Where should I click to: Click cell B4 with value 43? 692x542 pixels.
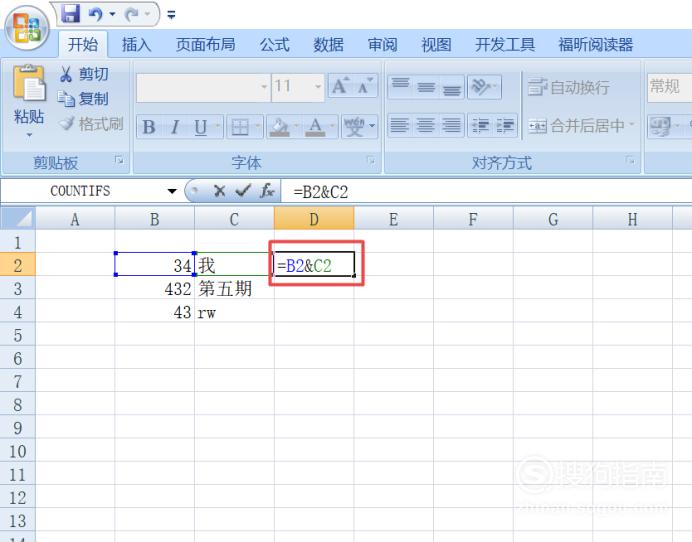tap(154, 312)
